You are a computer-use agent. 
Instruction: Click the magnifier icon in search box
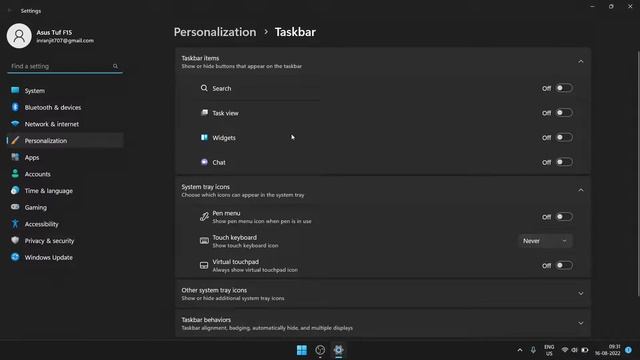(x=116, y=66)
